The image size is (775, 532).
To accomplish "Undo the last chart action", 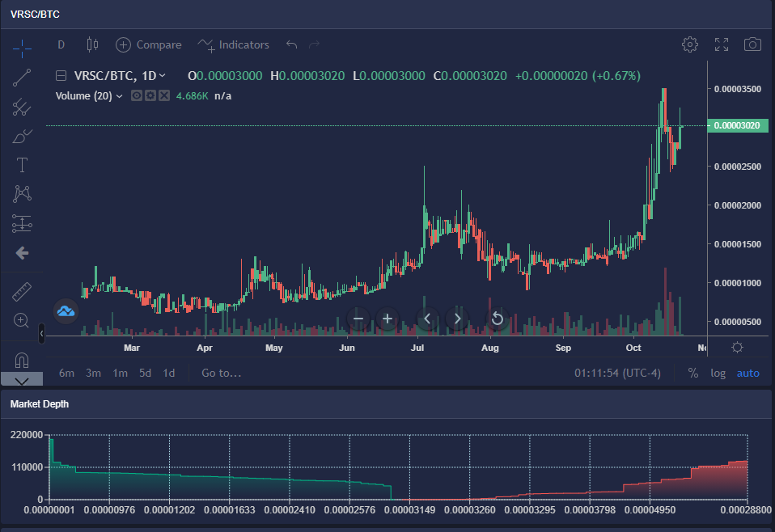I will click(x=291, y=45).
